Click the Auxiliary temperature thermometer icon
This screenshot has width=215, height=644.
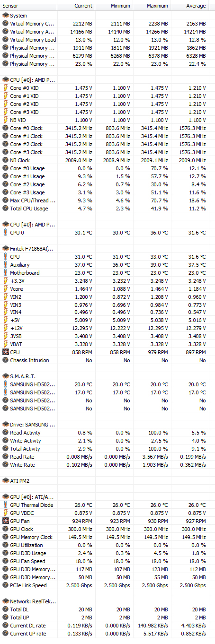6,265
